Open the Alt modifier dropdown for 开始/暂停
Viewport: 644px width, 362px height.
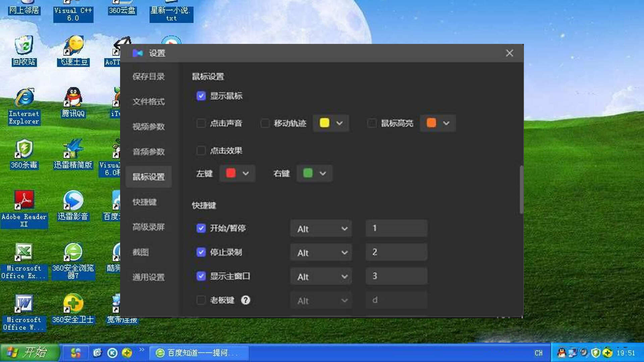click(x=321, y=229)
